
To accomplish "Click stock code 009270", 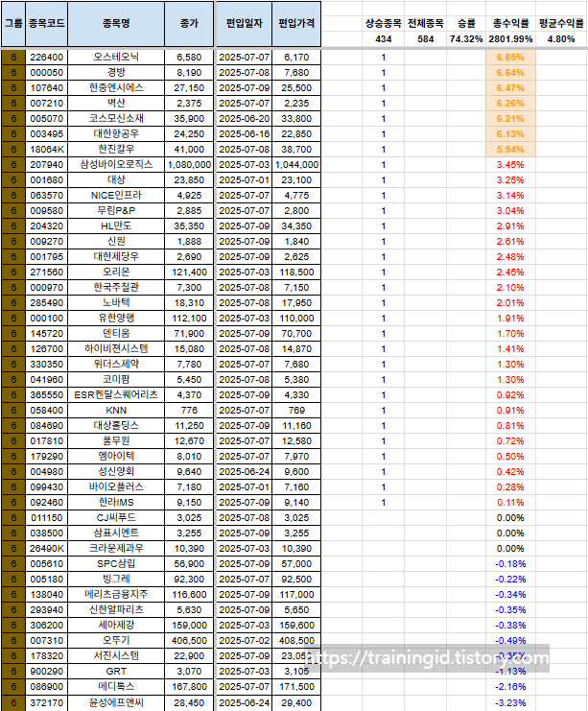I will pyautogui.click(x=47, y=242).
